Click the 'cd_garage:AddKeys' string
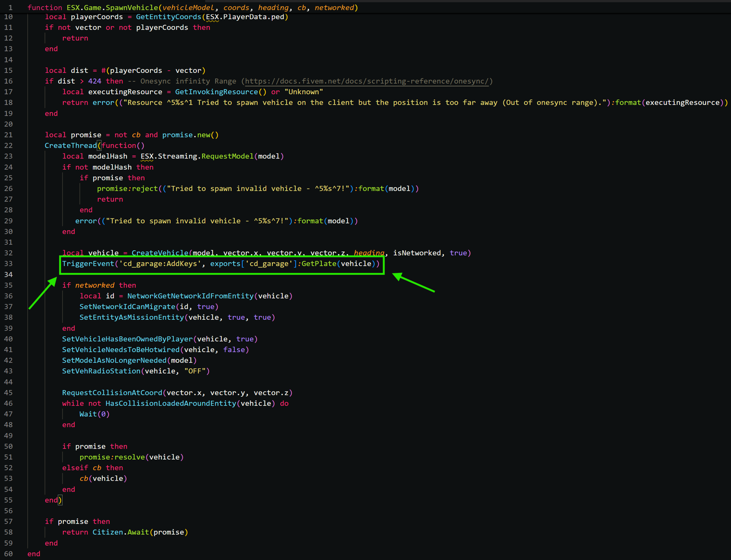Viewport: 731px width, 560px height. coord(160,264)
